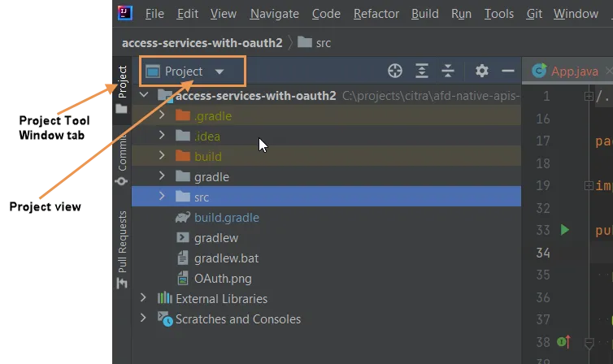Viewport: 613px width, 364px height.
Task: Click the src breadcrumb label
Action: pyautogui.click(x=324, y=43)
